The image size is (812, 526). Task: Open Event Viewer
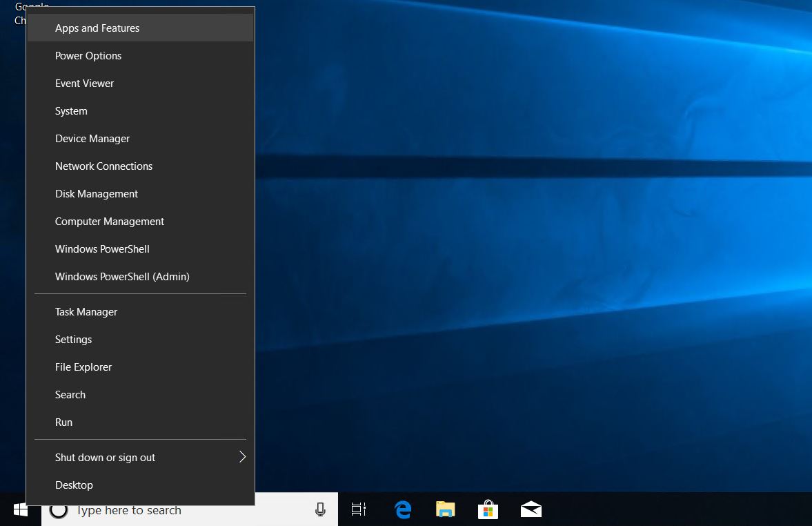tap(84, 83)
